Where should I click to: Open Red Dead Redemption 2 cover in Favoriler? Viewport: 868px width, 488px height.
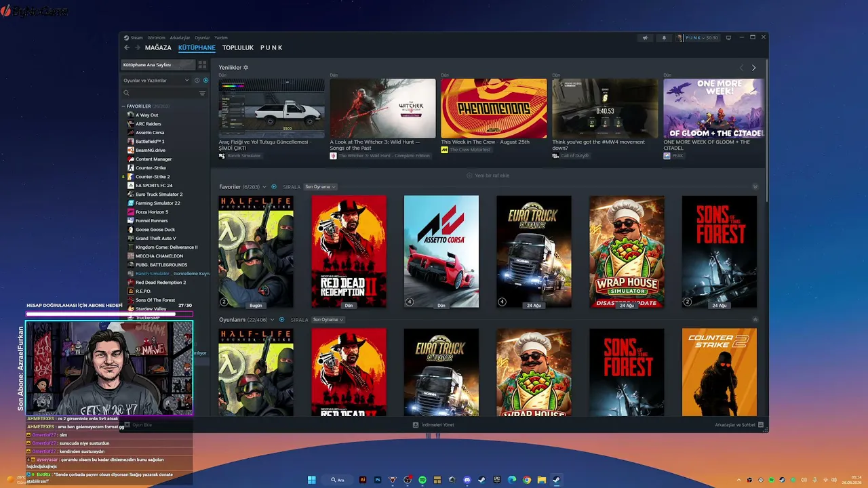(x=349, y=251)
